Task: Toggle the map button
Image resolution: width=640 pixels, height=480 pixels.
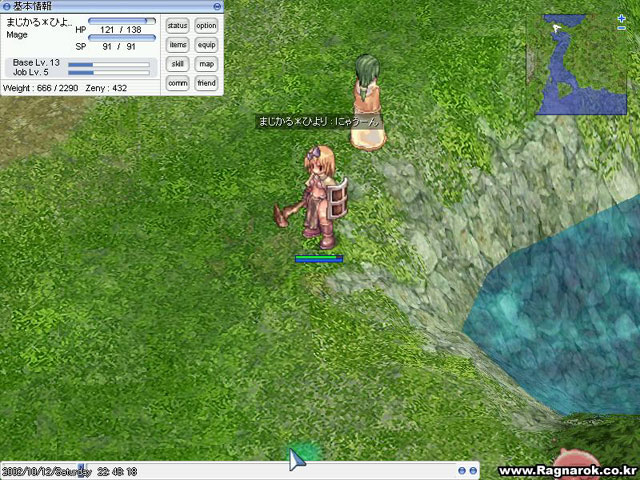Action: pyautogui.click(x=206, y=64)
